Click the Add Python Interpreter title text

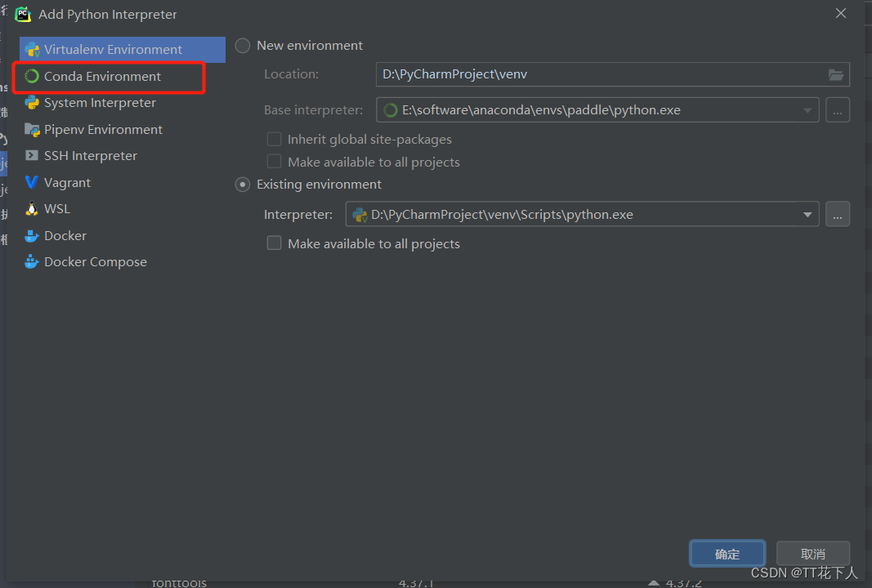tap(107, 15)
